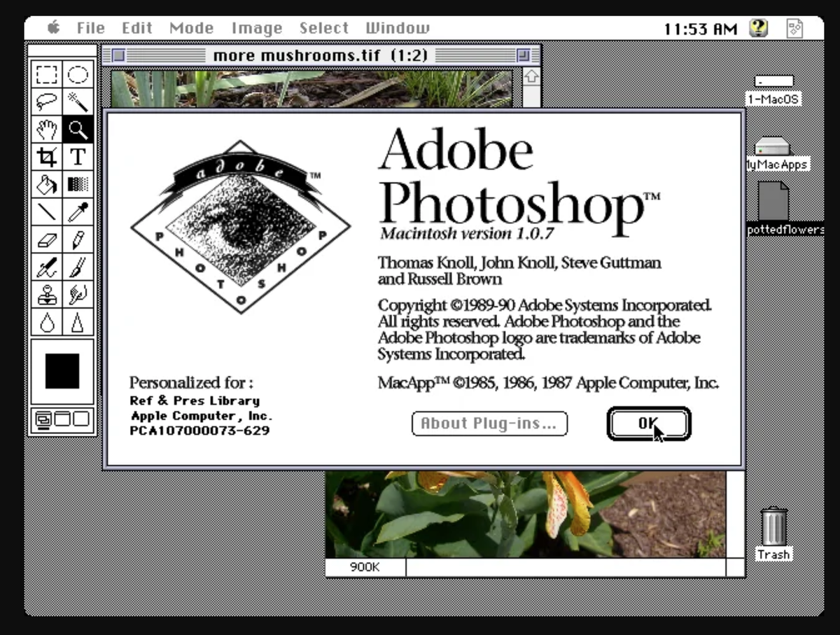The image size is (840, 635).
Task: Select the Zoom magnifier tool
Action: (x=78, y=130)
